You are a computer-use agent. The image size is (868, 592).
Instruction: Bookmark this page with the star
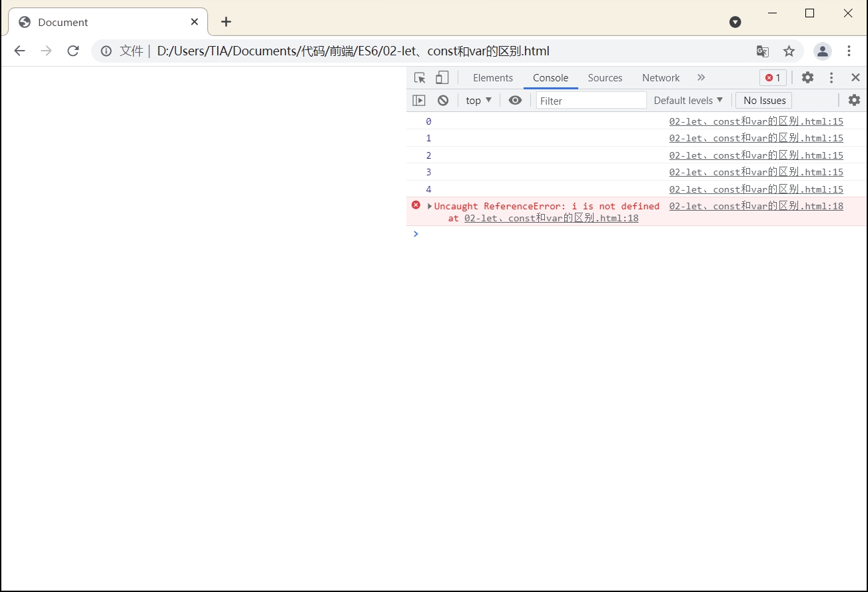pos(789,51)
